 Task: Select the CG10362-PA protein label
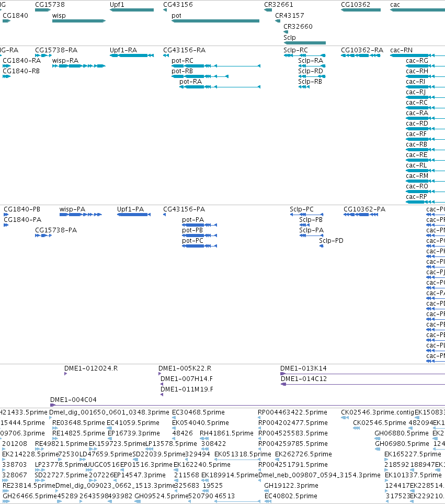(x=364, y=209)
